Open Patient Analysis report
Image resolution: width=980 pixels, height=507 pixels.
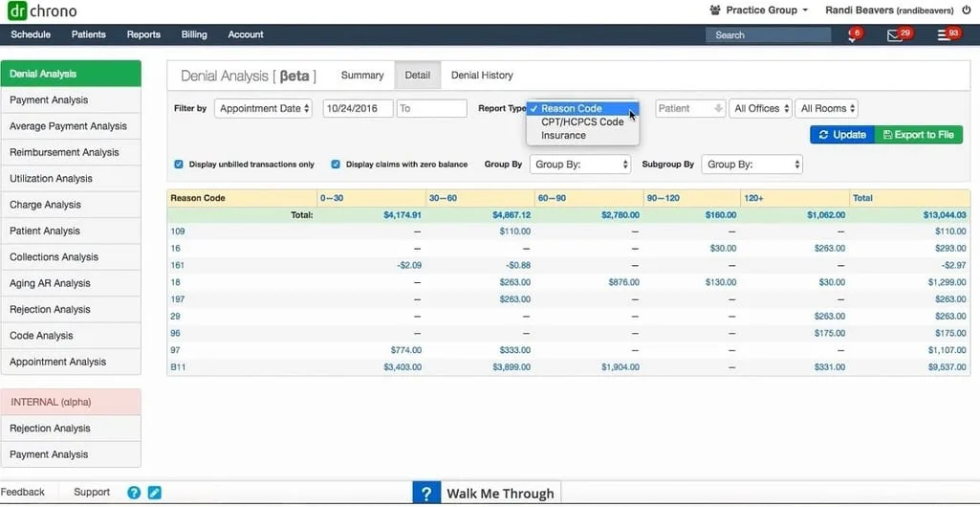[x=72, y=231]
